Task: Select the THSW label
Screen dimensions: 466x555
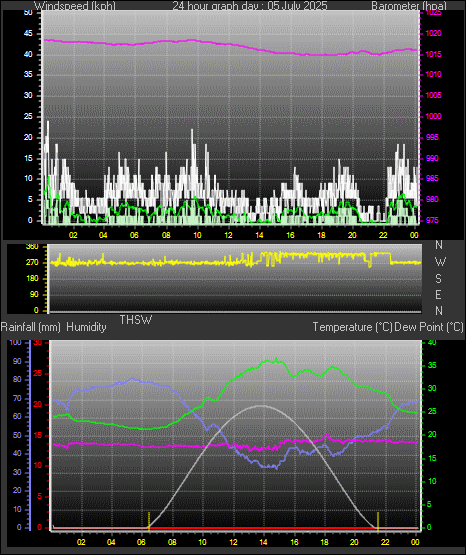Action: [x=136, y=320]
